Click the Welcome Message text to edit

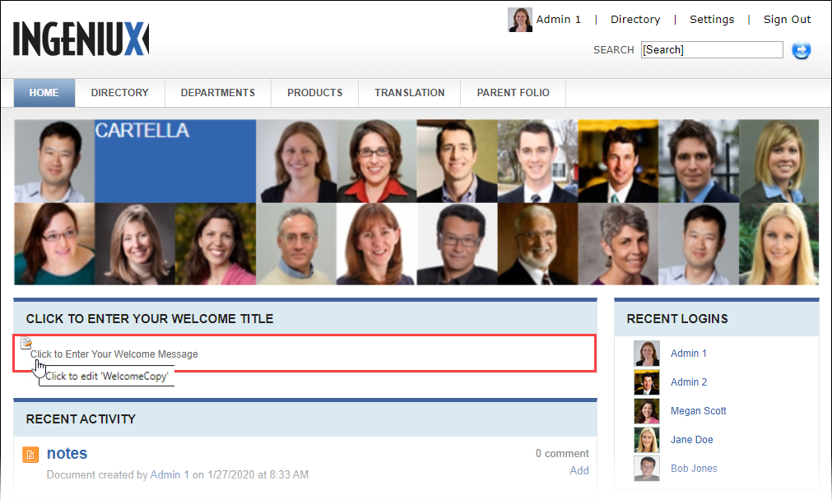coord(114,354)
